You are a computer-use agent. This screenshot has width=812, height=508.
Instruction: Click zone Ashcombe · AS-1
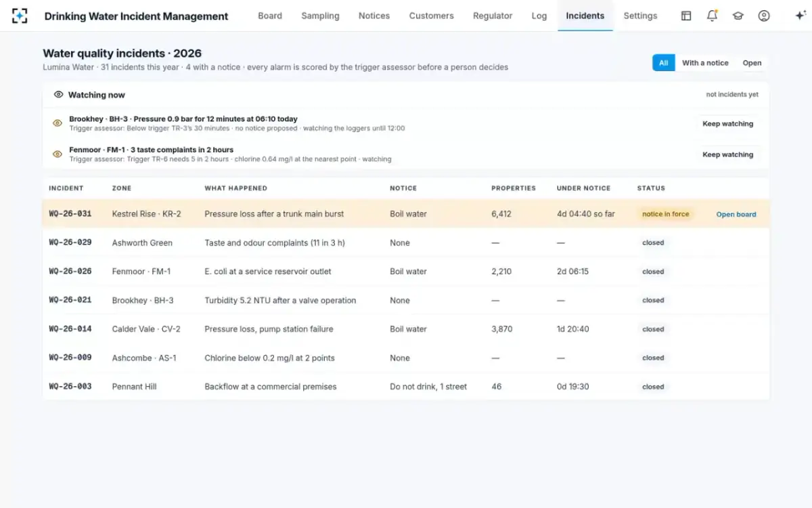click(144, 358)
